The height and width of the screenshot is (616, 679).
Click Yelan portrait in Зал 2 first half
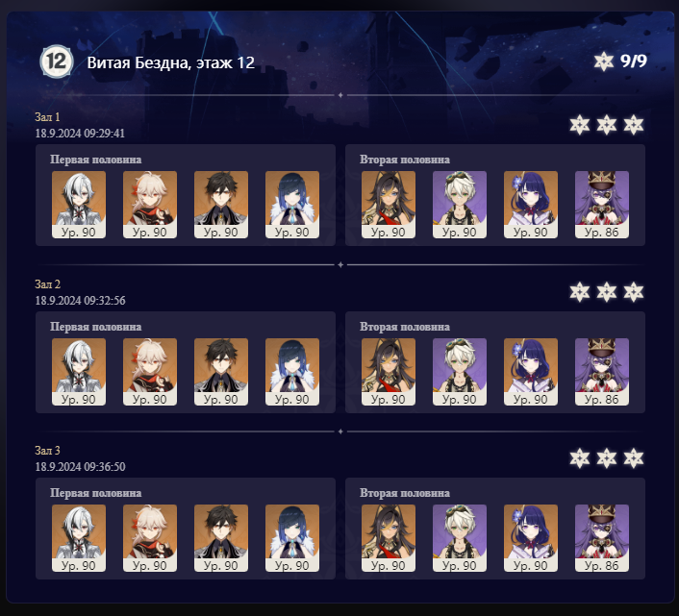click(x=292, y=372)
